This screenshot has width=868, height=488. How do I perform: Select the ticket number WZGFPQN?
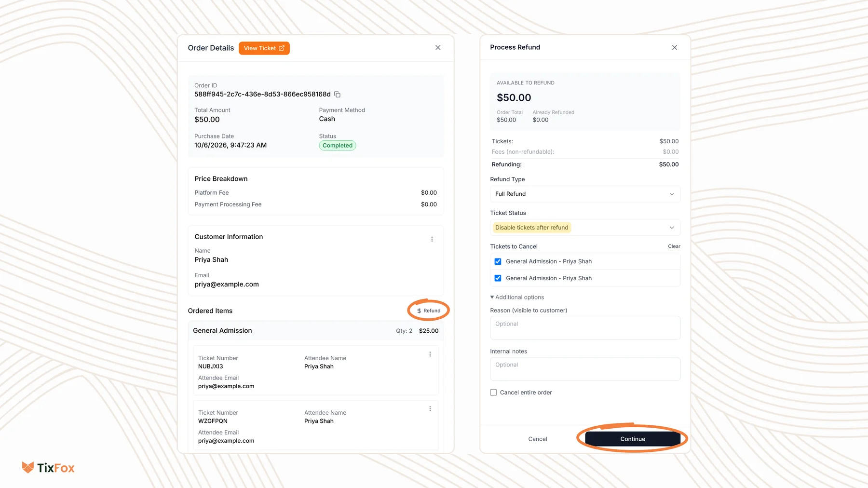(213, 421)
